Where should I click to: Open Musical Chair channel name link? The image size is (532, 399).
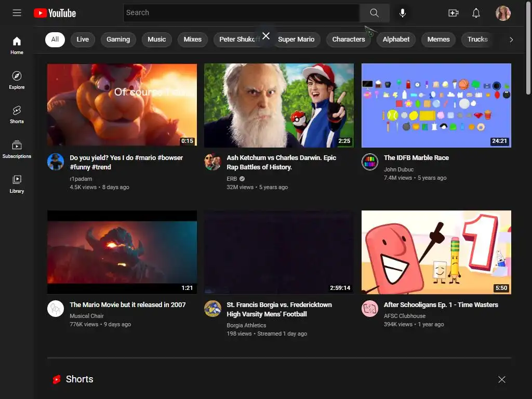(x=87, y=316)
